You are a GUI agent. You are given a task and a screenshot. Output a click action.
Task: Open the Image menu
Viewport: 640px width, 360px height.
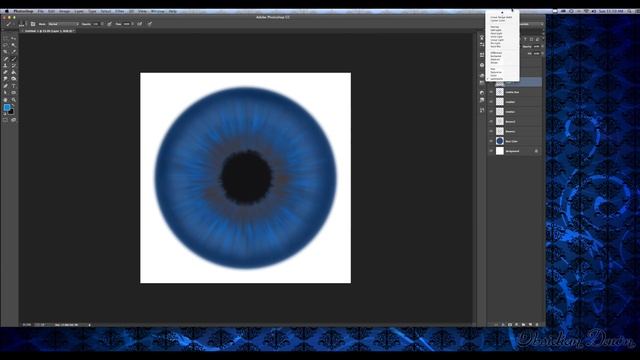point(64,11)
